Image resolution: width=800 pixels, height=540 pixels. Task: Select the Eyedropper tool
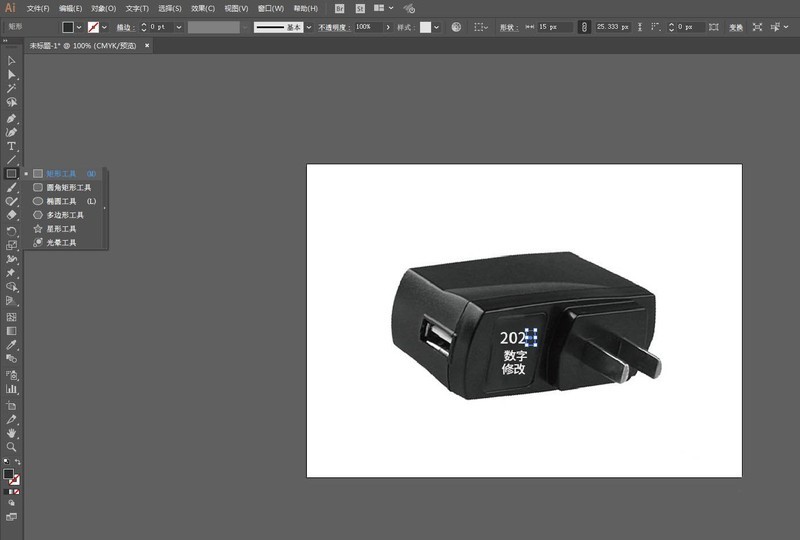point(12,345)
